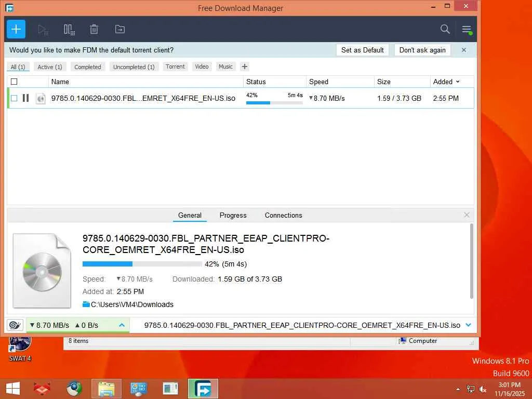Select the Completed filter tab

coord(88,67)
